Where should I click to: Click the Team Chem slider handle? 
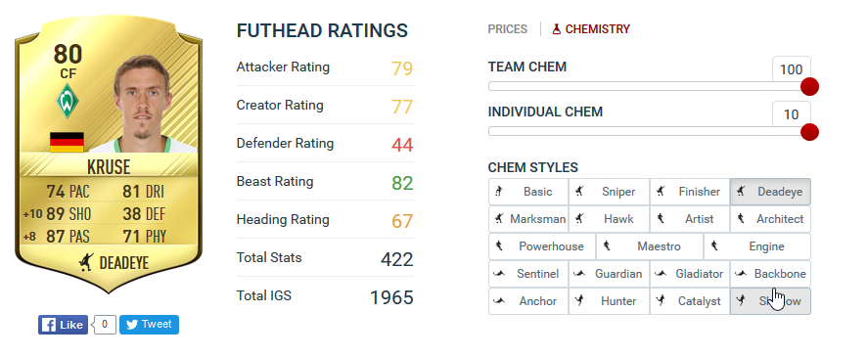coord(809,87)
